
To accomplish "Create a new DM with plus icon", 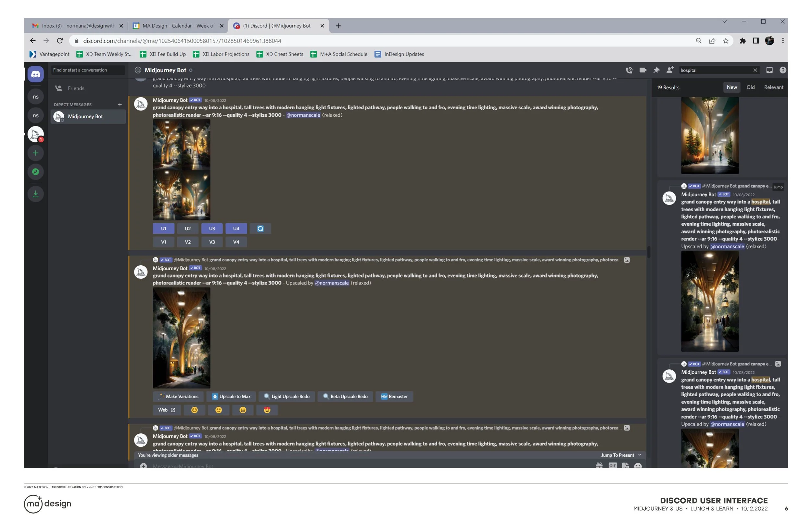I will (120, 104).
